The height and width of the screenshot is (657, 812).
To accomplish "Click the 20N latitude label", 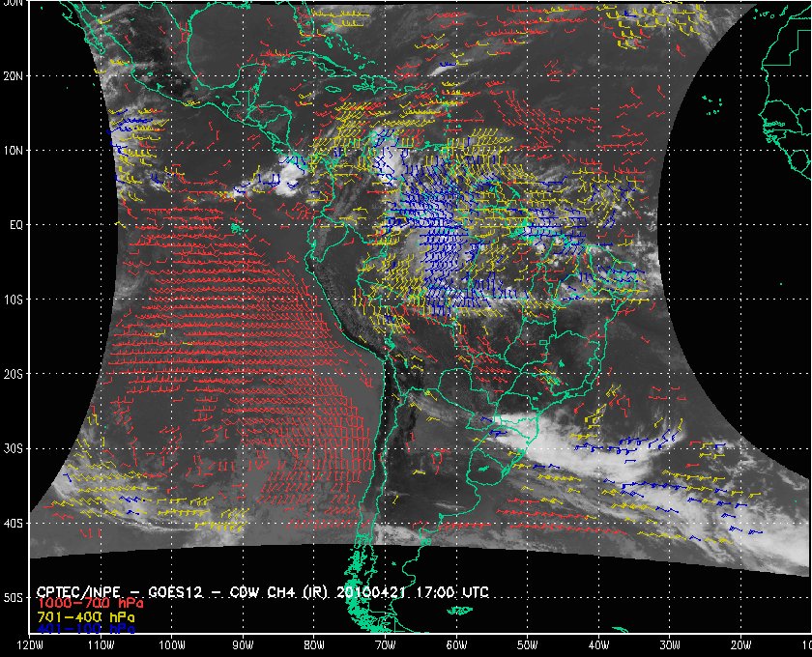I will [x=13, y=76].
